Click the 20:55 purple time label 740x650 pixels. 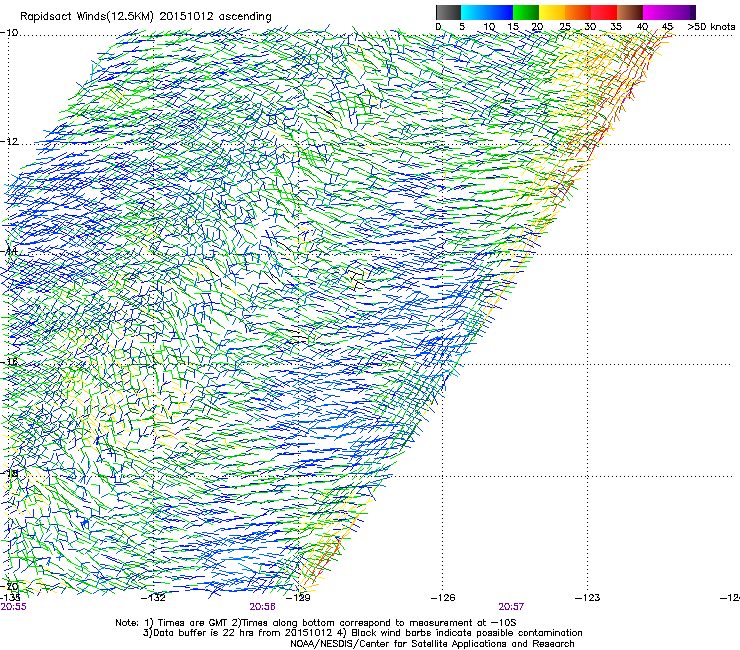(14, 607)
